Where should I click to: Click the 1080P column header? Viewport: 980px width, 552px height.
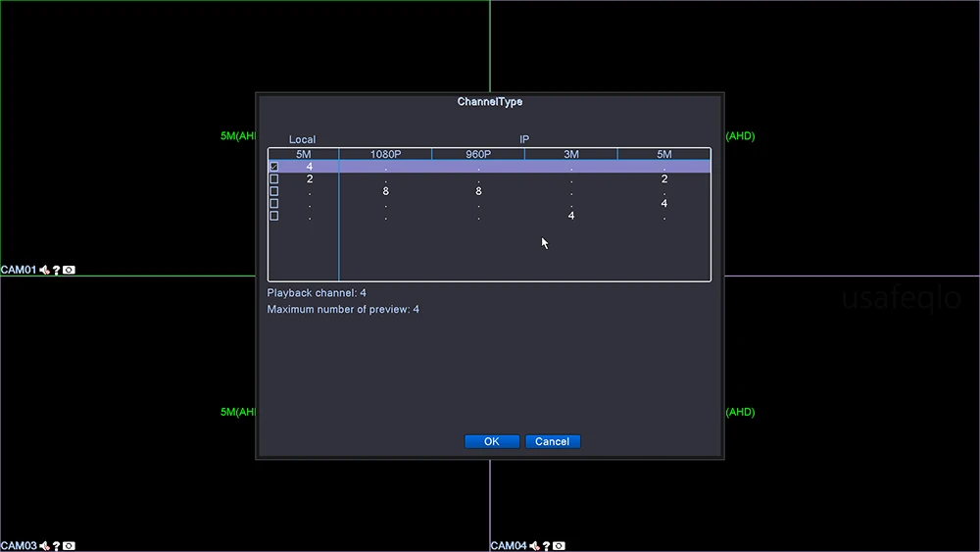pyautogui.click(x=385, y=154)
